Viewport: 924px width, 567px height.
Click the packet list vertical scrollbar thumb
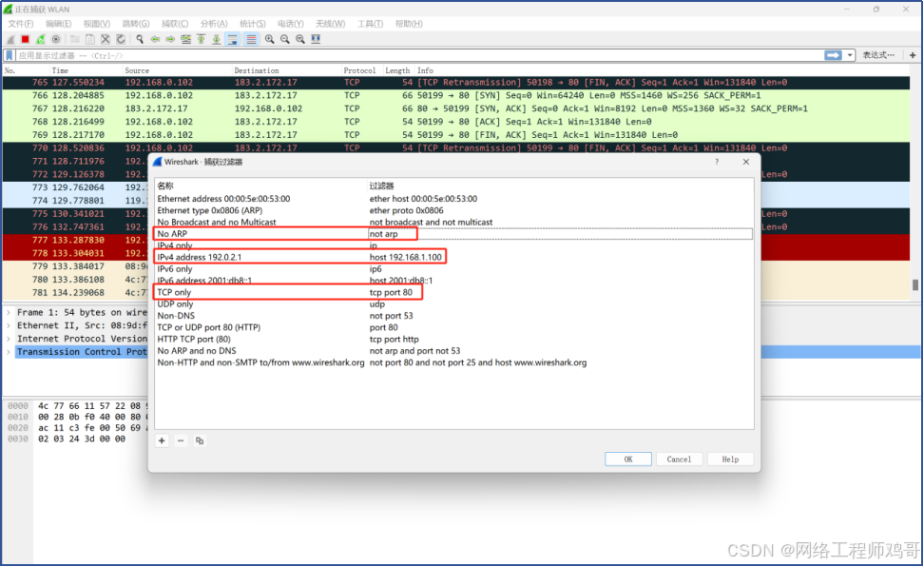pos(915,285)
